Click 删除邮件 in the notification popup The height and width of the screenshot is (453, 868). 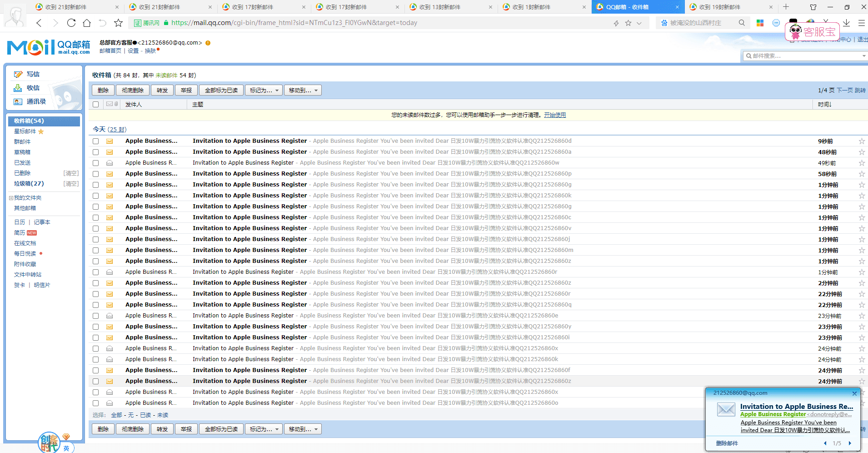pos(727,443)
